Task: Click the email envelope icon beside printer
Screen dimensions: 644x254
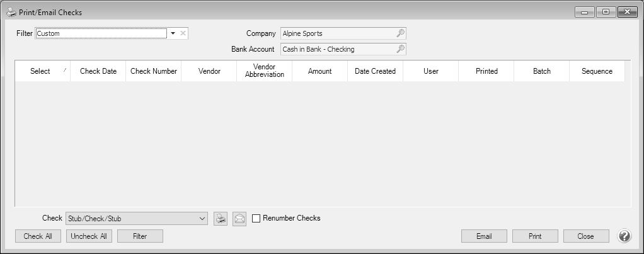Action: (x=239, y=219)
